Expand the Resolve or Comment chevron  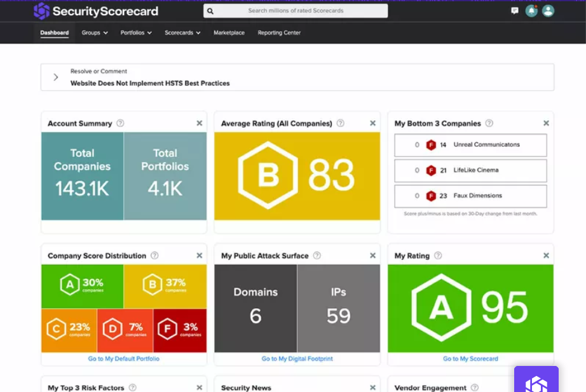click(56, 77)
